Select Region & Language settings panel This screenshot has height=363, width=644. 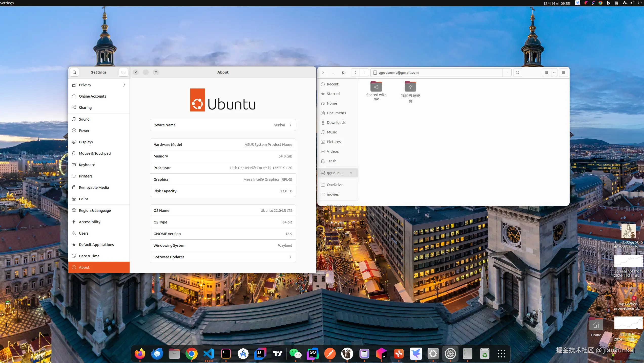click(x=95, y=211)
